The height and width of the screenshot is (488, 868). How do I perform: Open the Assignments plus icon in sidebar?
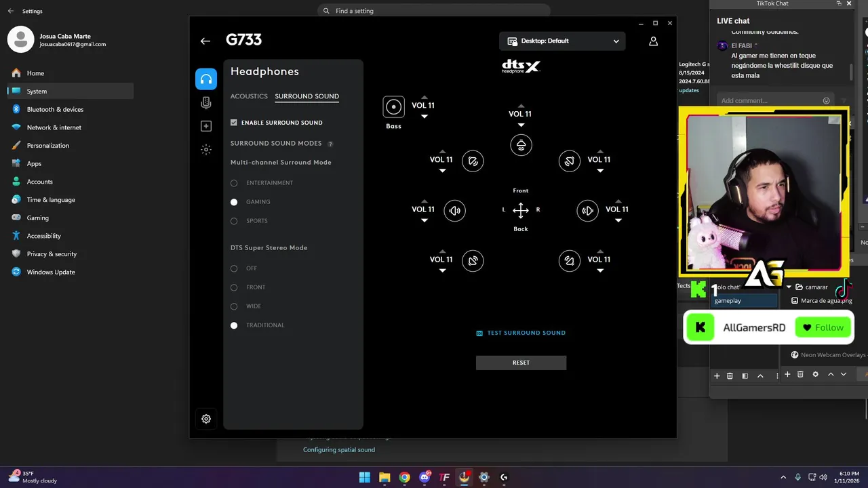pos(206,126)
